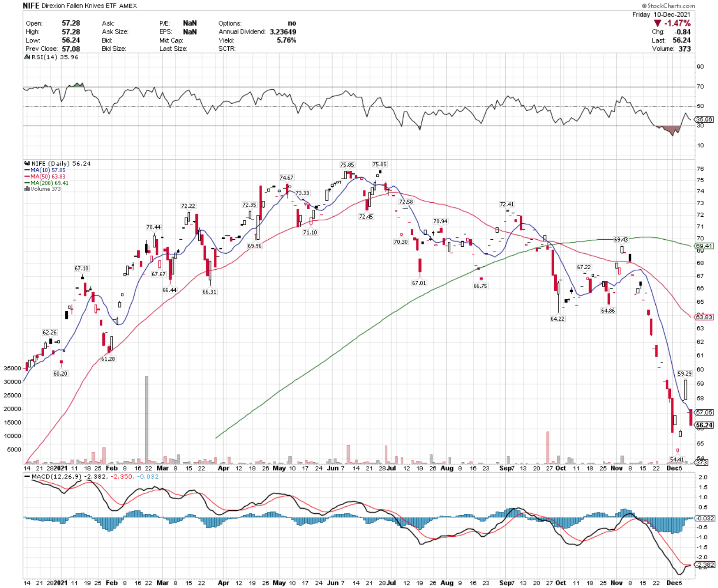Screen dimensions: 718x588
Task: Click the 66.75 low label in August
Action: (480, 286)
